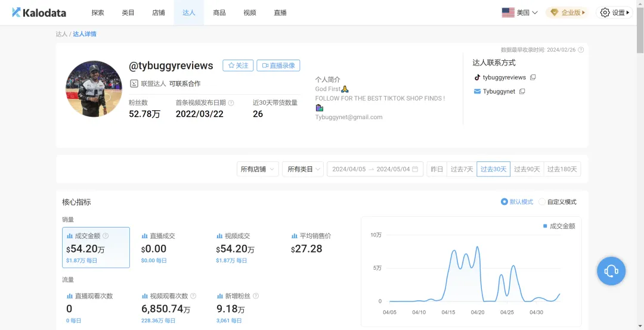Select the 过去90天 time range
This screenshot has width=644, height=330.
pos(527,169)
